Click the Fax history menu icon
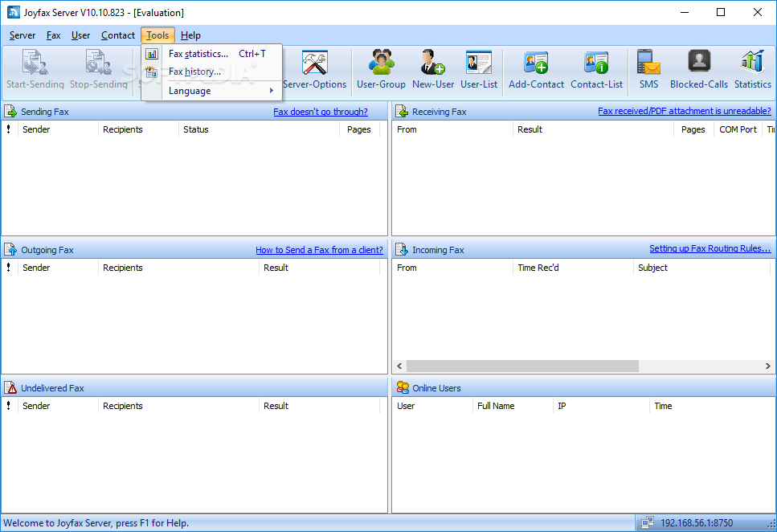777x532 pixels. (x=152, y=72)
